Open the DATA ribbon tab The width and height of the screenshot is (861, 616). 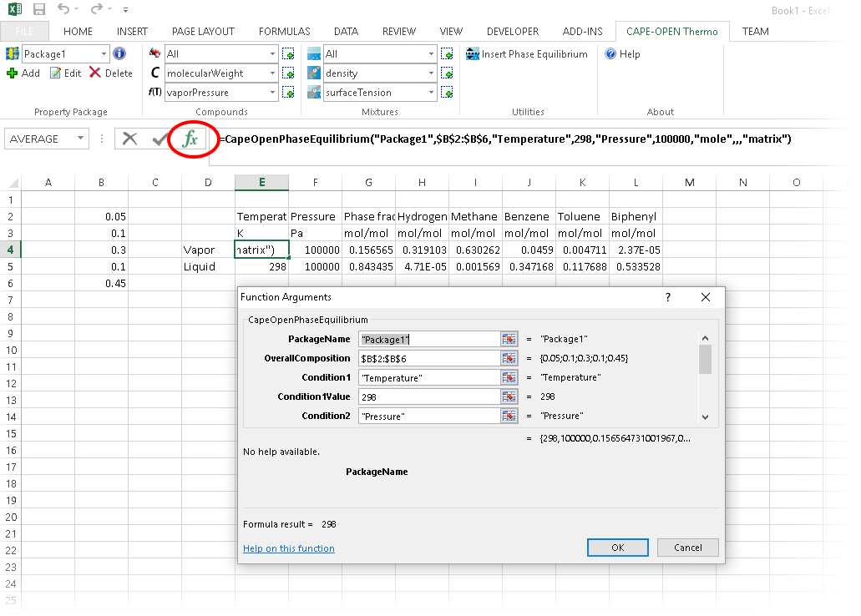(x=346, y=31)
